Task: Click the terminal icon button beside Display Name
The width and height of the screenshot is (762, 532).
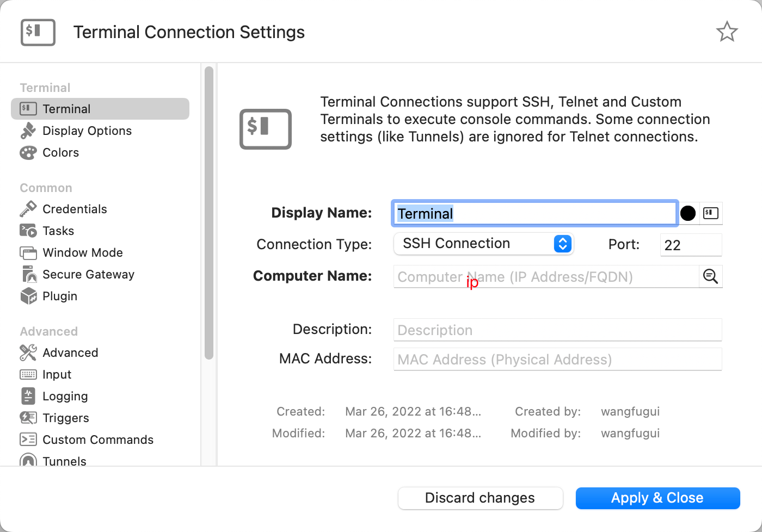Action: 710,213
